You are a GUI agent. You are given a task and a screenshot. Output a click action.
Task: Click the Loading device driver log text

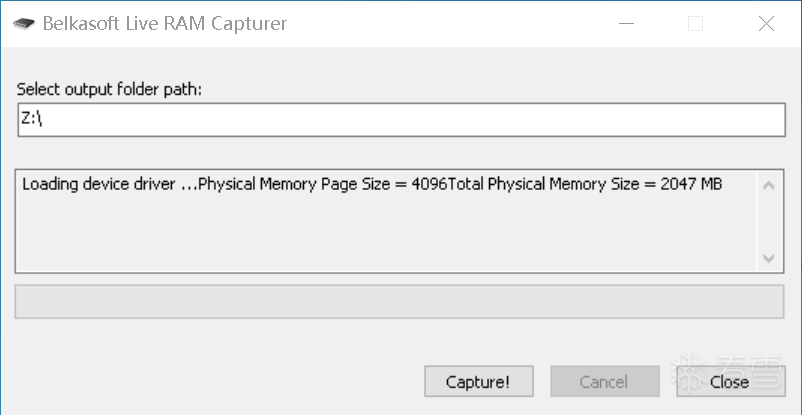[x=109, y=184]
